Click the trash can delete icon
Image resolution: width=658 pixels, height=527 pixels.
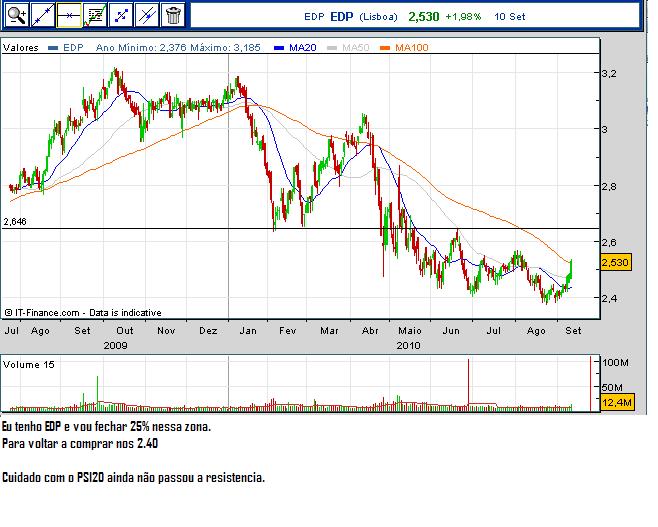pyautogui.click(x=173, y=15)
